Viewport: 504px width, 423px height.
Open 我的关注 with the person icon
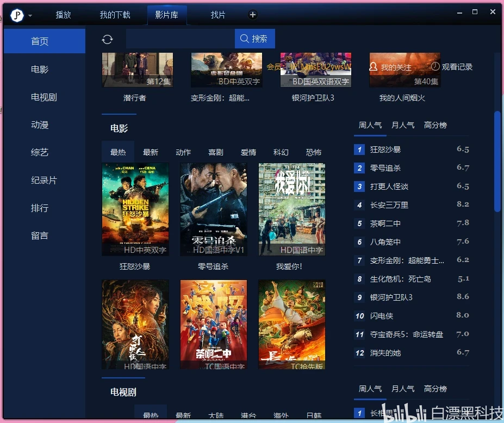coord(390,67)
